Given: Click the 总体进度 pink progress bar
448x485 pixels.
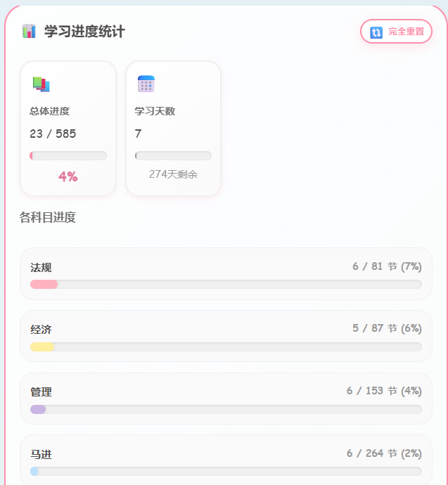Looking at the screenshot, I should tap(68, 155).
